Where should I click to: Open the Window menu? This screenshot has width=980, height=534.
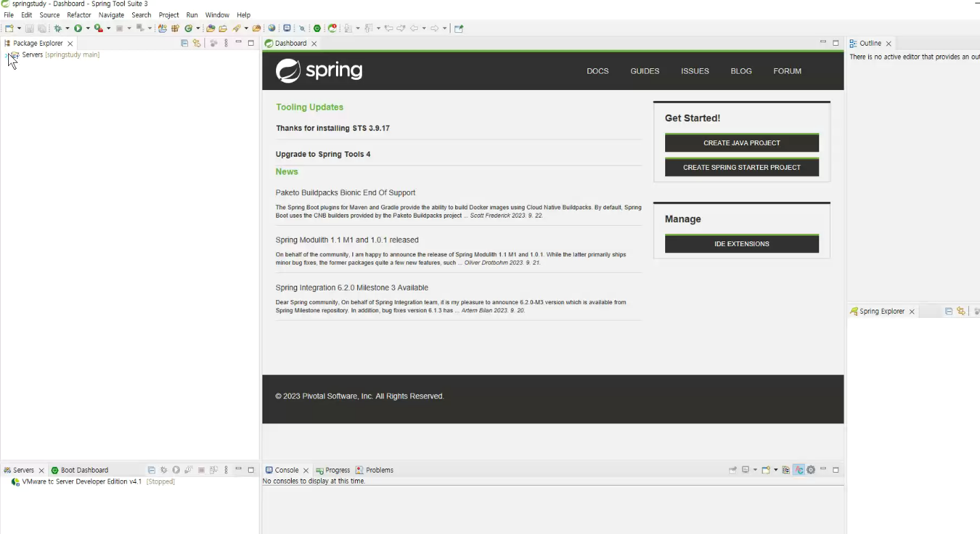(217, 14)
